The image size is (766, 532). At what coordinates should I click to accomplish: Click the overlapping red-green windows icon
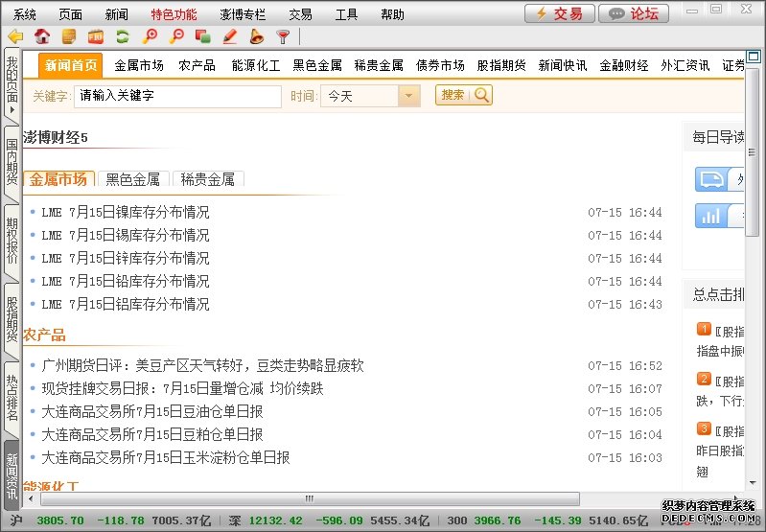click(x=202, y=37)
